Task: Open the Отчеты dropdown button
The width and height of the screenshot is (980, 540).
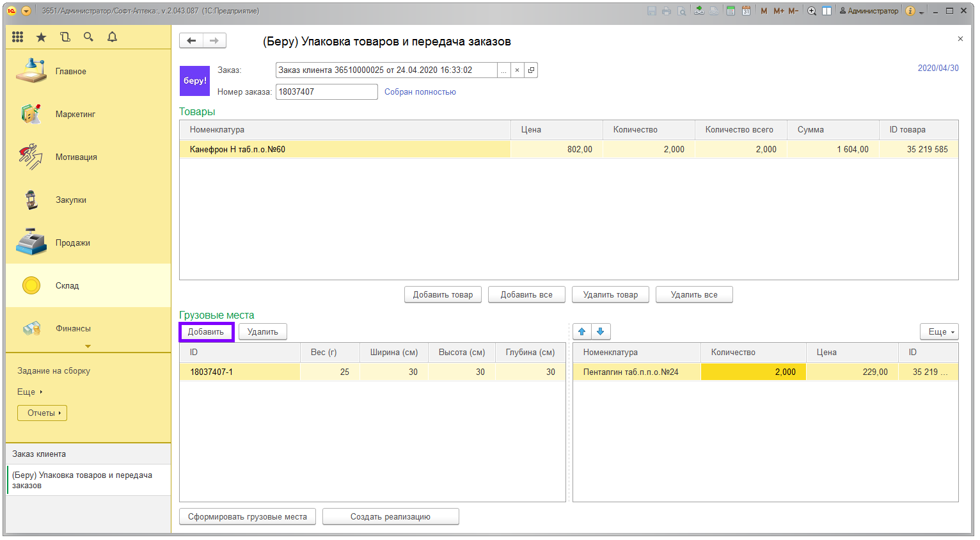Action: pyautogui.click(x=42, y=413)
